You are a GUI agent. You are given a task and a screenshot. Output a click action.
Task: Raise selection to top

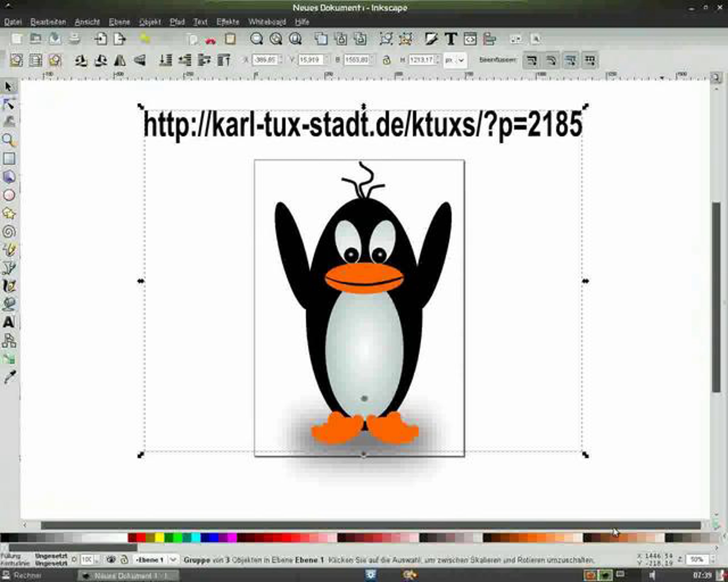tap(224, 60)
